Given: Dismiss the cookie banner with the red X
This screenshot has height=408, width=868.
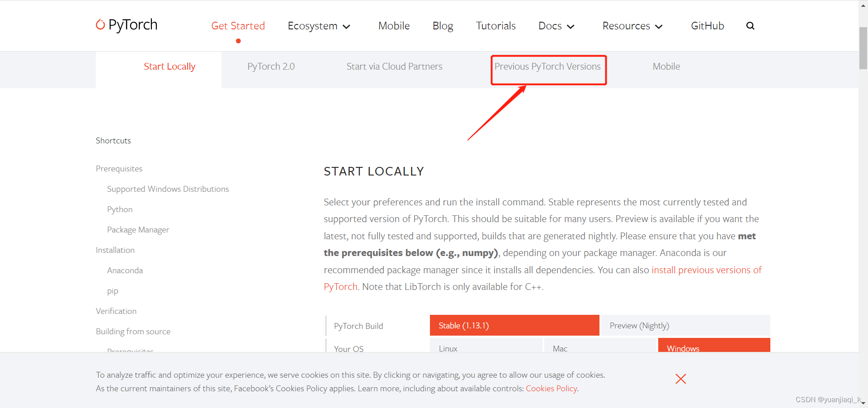Looking at the screenshot, I should tap(681, 379).
